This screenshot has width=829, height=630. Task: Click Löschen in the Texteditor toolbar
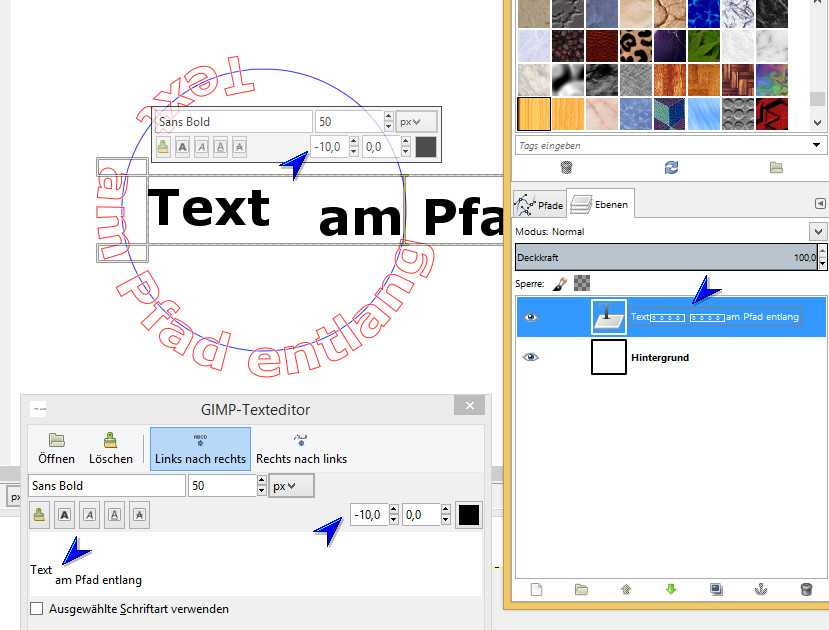coord(110,448)
